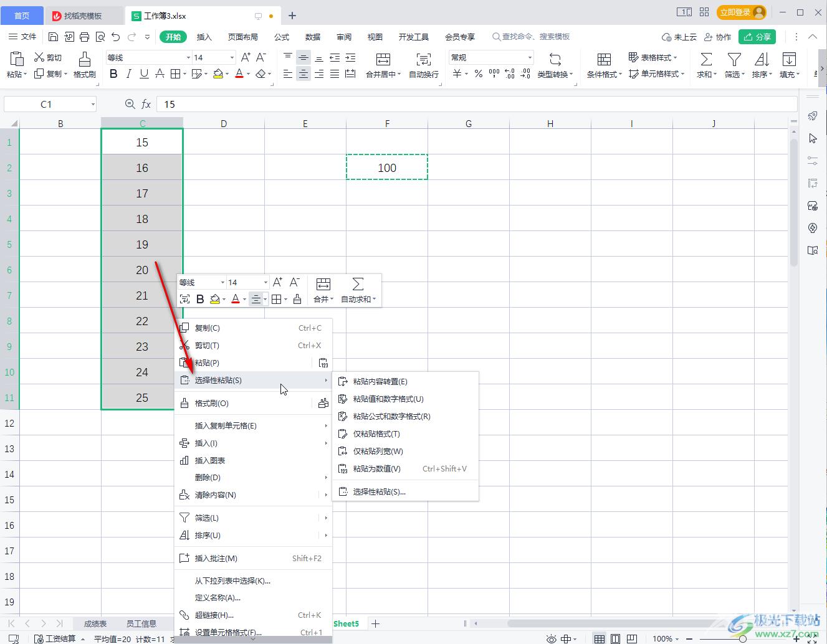Toggle horizontal center alignment in ribbon
Screen dimensions: 827x644
click(x=304, y=74)
